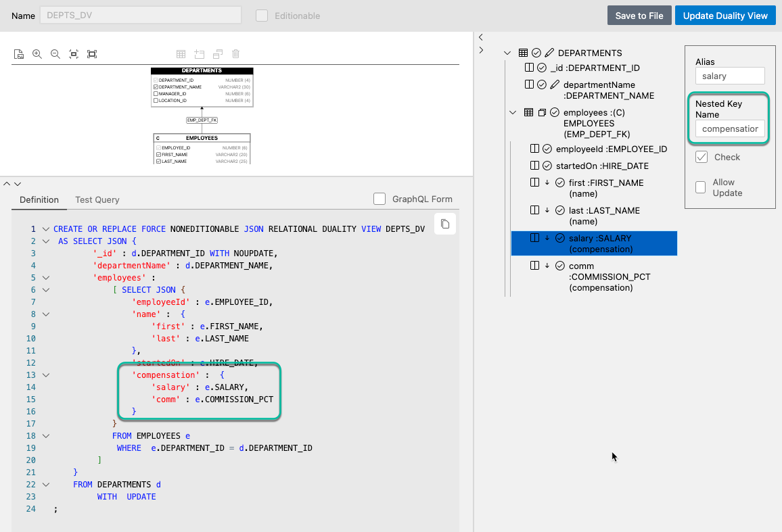Uncheck DEPARTMENT_NAME in the DEPARTMENTS diagram
Image resolution: width=782 pixels, height=532 pixels.
point(156,87)
